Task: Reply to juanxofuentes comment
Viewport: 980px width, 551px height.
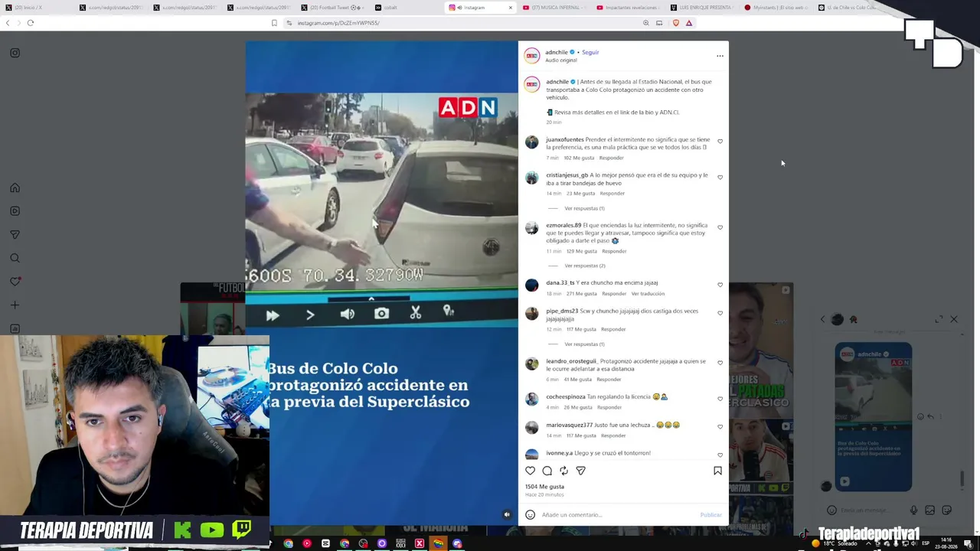Action: pos(611,158)
